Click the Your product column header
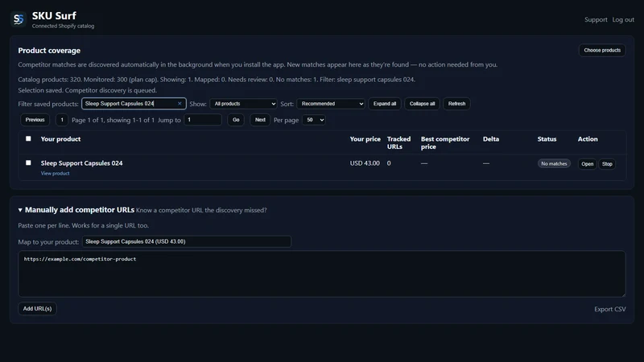The height and width of the screenshot is (362, 644). pos(60,139)
